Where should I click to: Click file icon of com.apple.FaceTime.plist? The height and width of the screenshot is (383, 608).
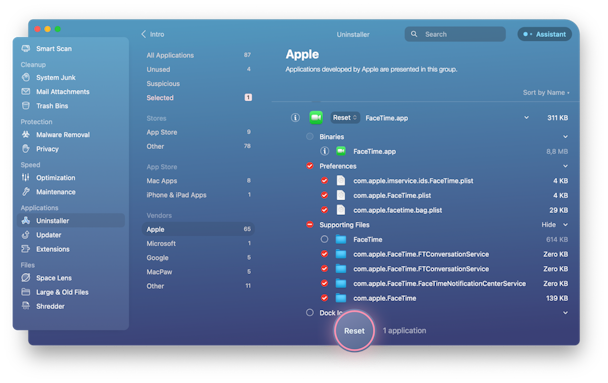click(x=341, y=195)
